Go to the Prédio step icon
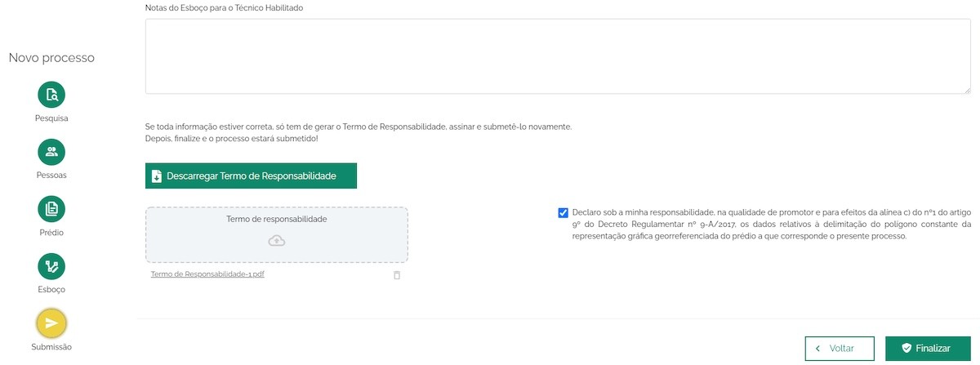 (51, 209)
